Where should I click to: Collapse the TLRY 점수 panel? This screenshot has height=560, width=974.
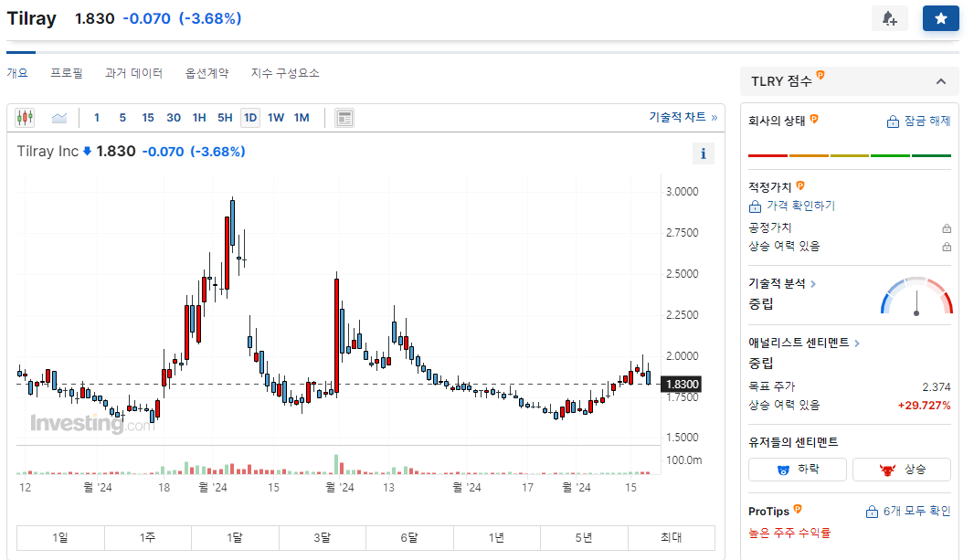tap(940, 81)
